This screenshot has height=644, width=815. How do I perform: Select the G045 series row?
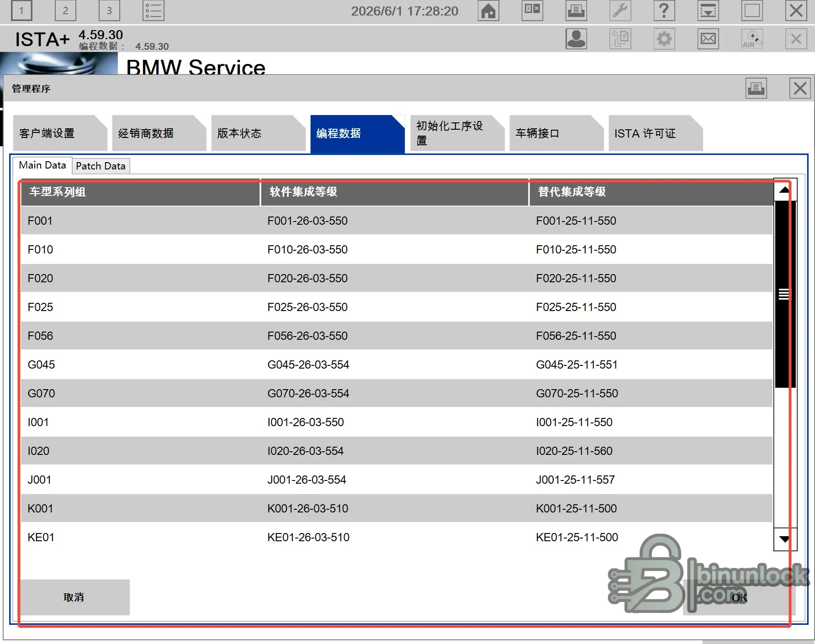[x=397, y=364]
